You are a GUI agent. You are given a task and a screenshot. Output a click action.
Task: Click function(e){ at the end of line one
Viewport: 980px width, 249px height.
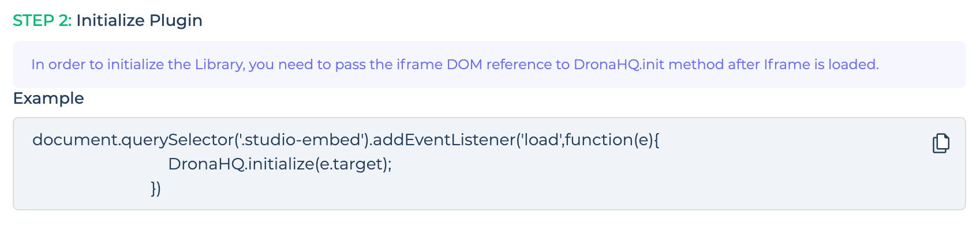pos(612,140)
